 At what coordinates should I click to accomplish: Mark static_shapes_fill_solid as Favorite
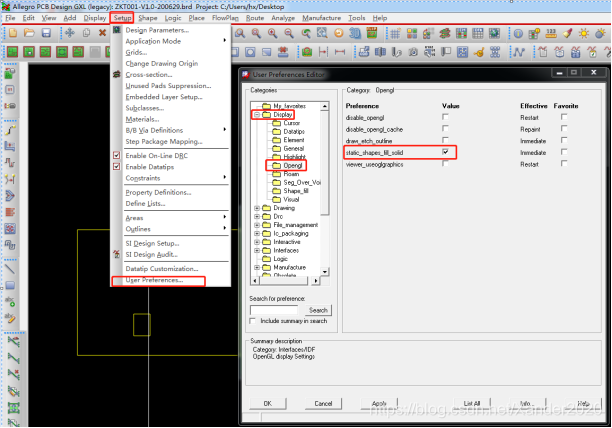click(564, 152)
